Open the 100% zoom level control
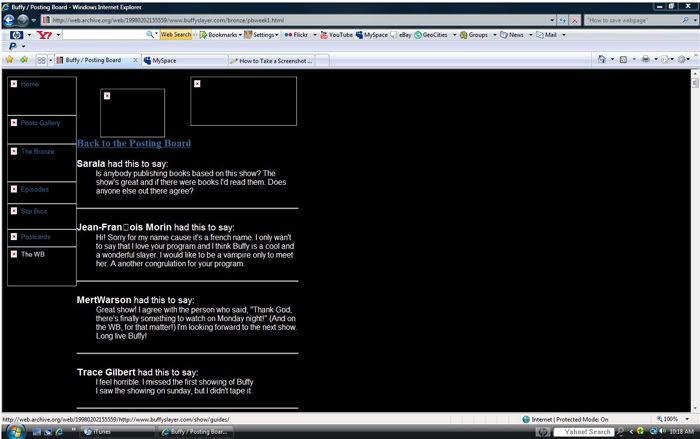 (x=673, y=419)
